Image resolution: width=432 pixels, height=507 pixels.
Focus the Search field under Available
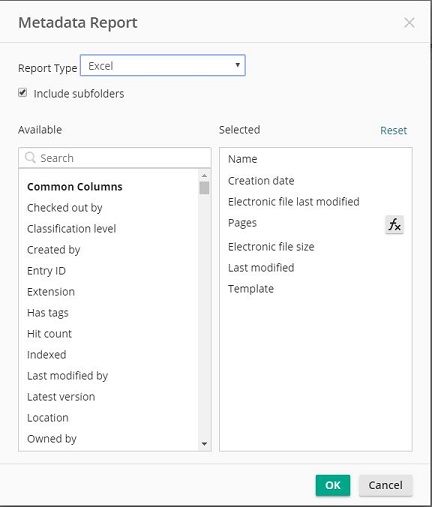(115, 158)
